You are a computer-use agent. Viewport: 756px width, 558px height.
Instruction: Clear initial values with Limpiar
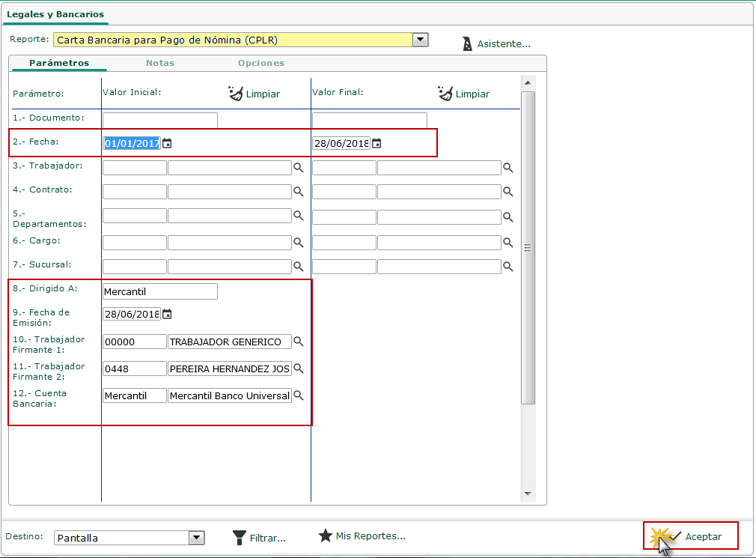254,94
